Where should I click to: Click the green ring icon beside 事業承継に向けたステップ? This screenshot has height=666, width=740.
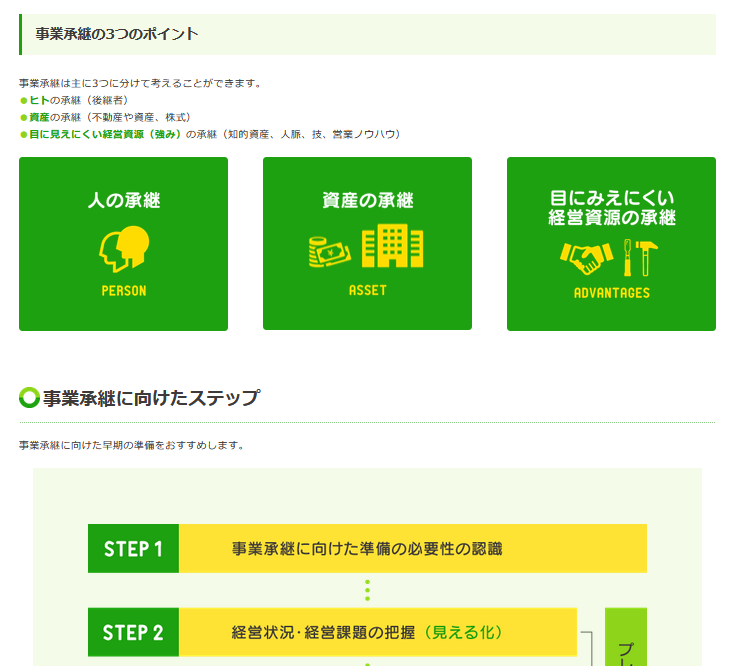point(29,398)
